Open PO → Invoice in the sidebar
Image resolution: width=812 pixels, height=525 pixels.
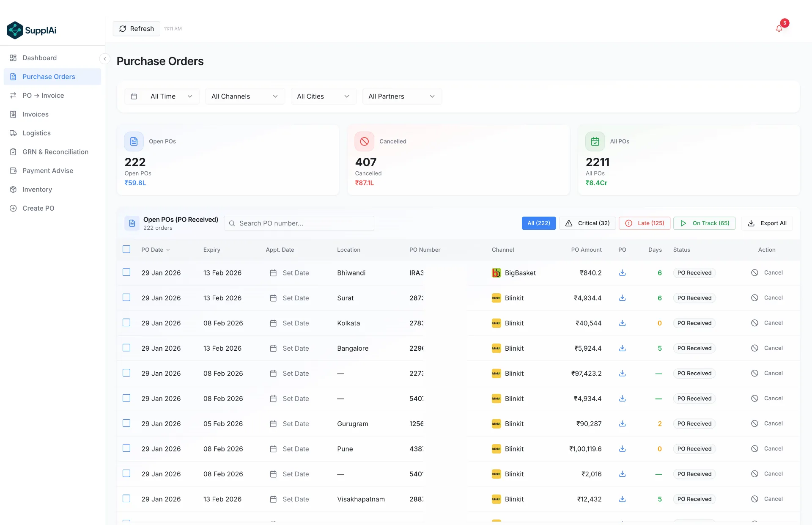[52, 96]
